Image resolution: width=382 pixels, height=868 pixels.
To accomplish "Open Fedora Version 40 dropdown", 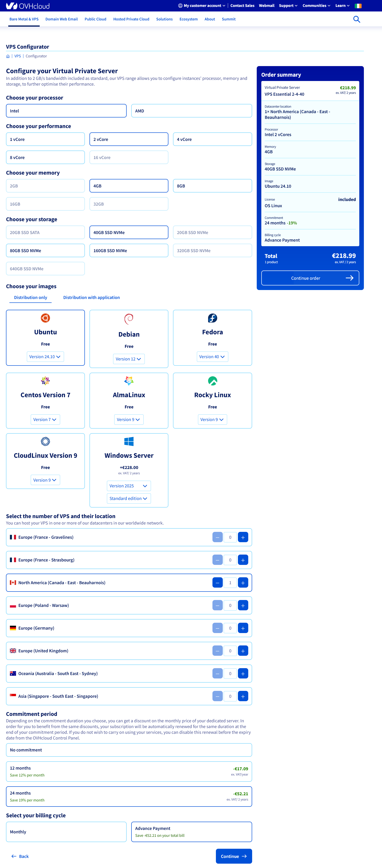I will 212,357.
